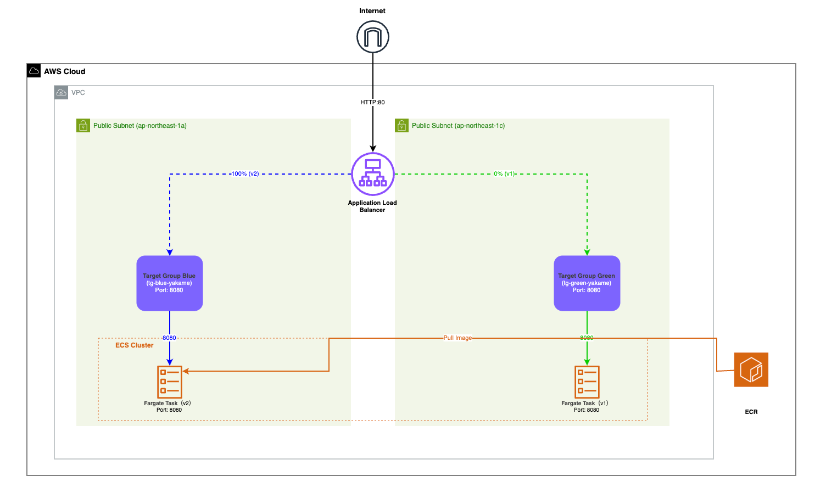This screenshot has height=504, width=826.
Task: Click the Public Subnet (ap-northeast-1a) label
Action: pos(140,126)
